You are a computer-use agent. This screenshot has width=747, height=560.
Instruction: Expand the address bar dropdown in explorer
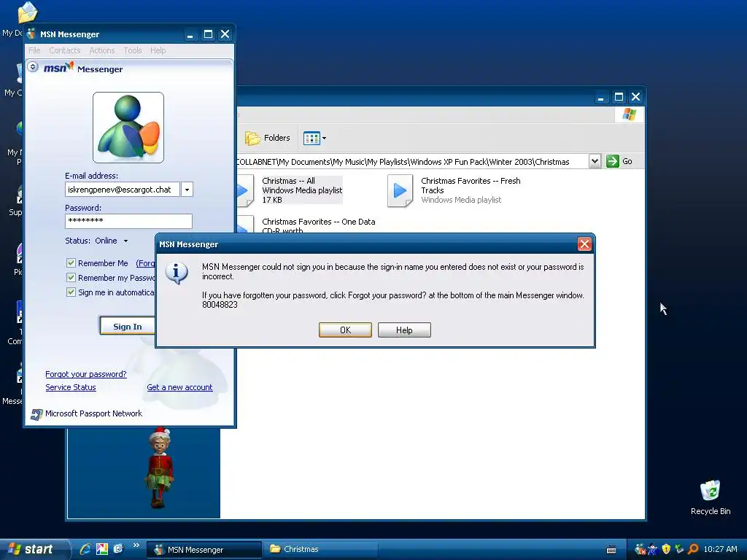594,161
